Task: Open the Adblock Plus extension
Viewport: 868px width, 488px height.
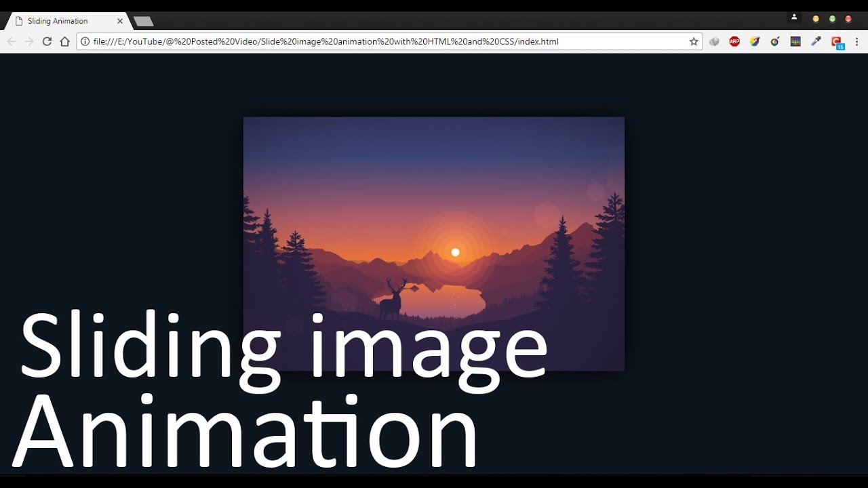Action: [734, 41]
